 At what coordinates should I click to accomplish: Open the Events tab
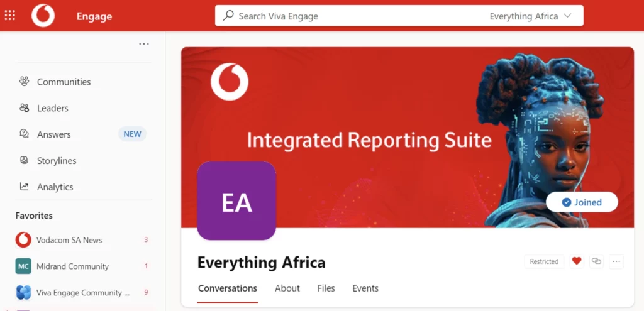point(365,288)
